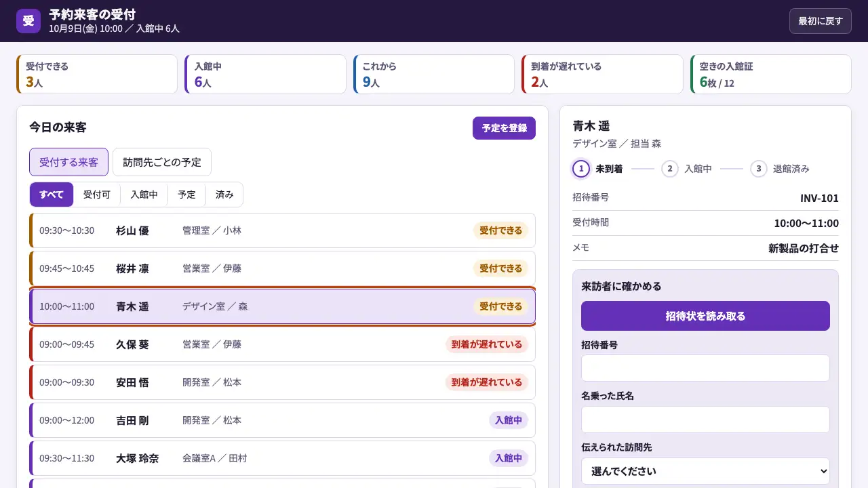The height and width of the screenshot is (488, 868).
Task: Click the INV-101 invitation number value
Action: point(819,199)
